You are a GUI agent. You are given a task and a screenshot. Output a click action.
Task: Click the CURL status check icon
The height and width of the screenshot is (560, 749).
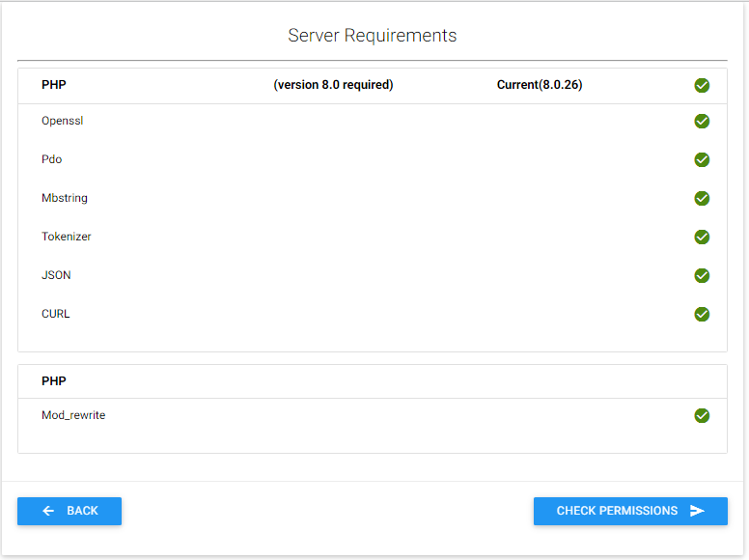coord(702,314)
